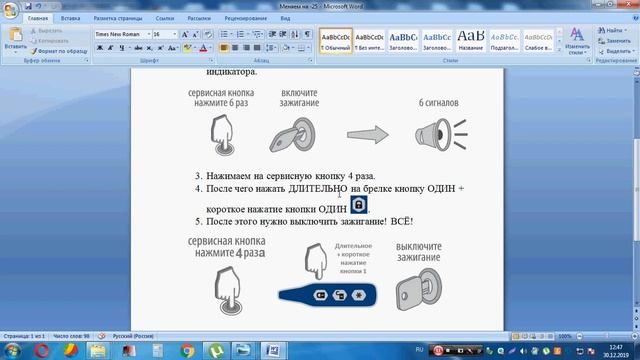Viewport: 640px width, 360px height.
Task: Apply yellow text highlight color
Action: click(187, 48)
